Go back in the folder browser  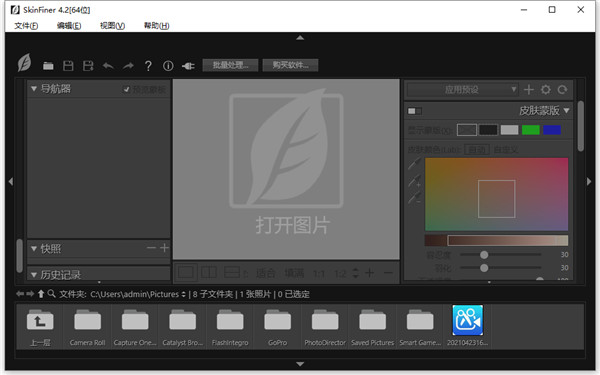point(20,294)
